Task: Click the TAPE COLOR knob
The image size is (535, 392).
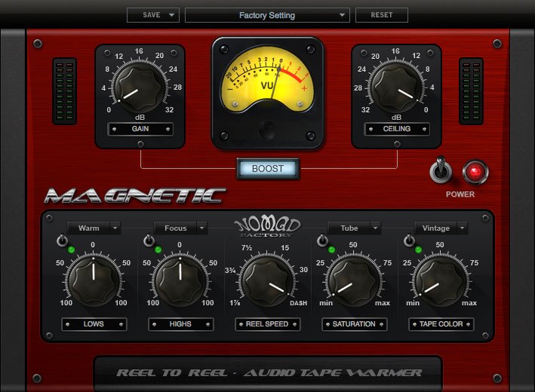Action: click(x=441, y=281)
